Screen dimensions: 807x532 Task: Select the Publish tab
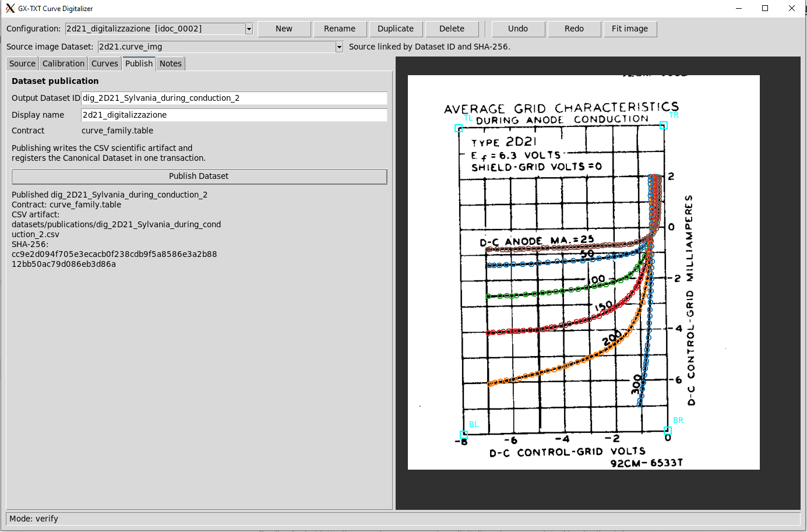pos(139,64)
